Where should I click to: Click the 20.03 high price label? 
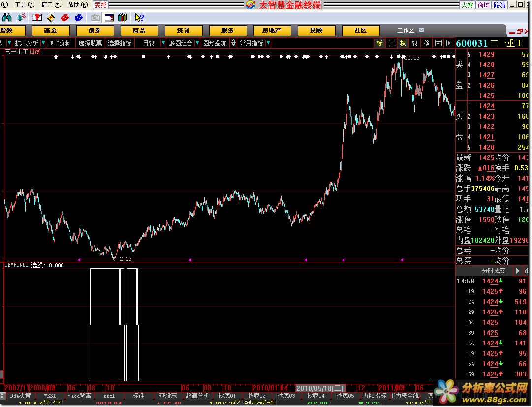(x=412, y=58)
